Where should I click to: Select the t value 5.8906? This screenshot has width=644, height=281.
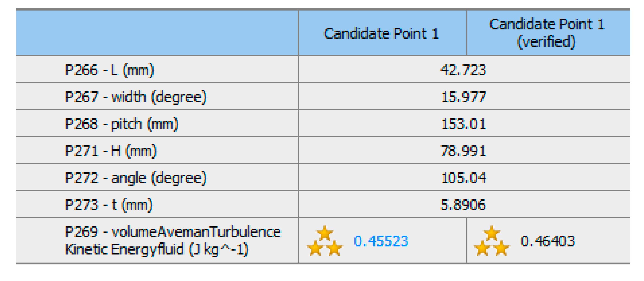tap(463, 205)
